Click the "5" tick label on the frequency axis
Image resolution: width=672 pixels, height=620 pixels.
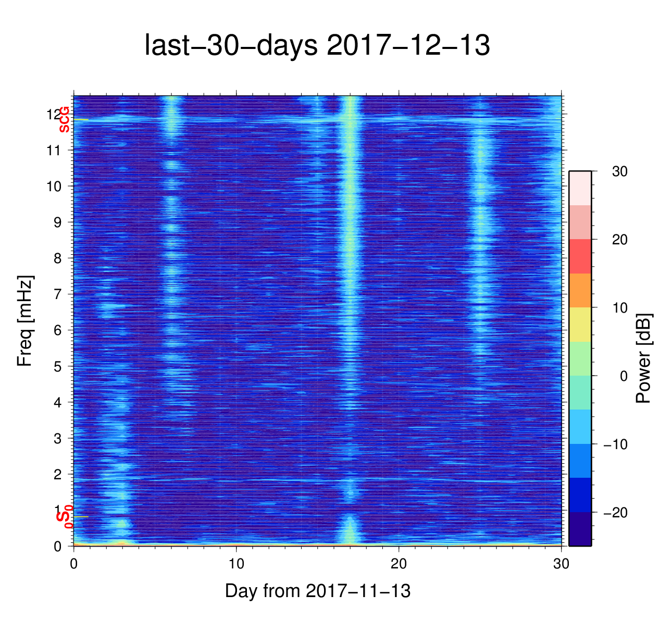58,366
